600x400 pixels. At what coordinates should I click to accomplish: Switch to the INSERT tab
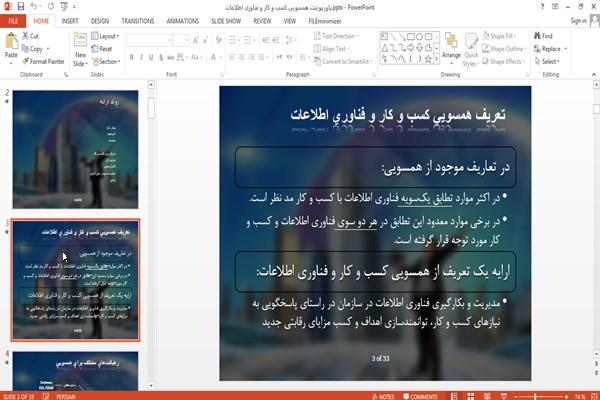70,21
